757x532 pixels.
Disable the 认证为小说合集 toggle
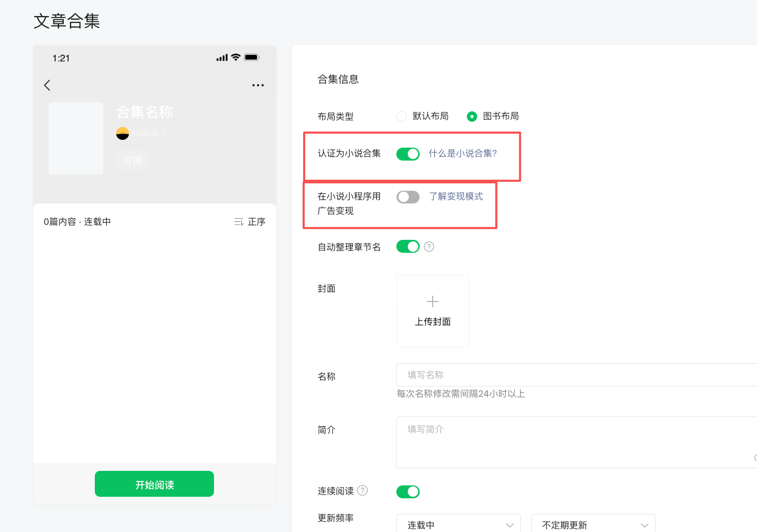coord(408,154)
